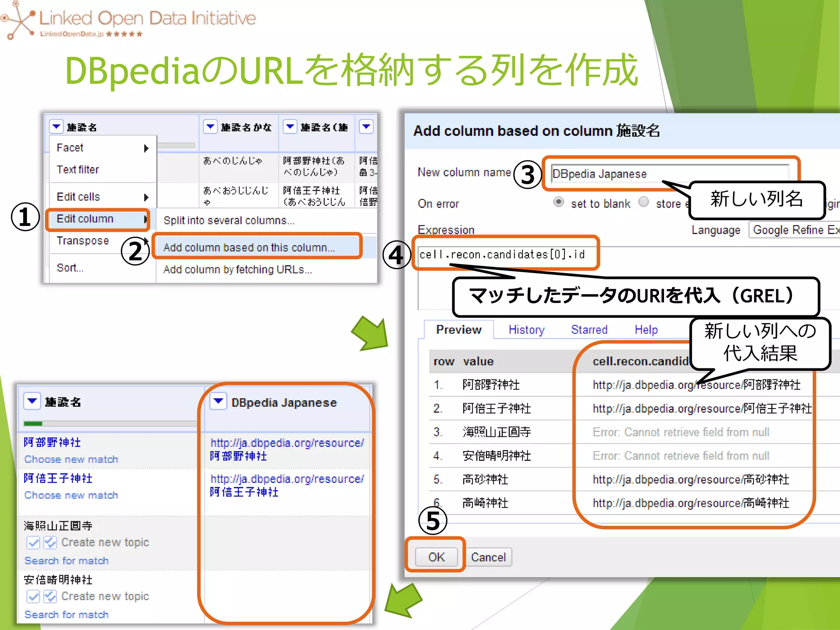This screenshot has height=630, width=840.
Task: Select the store error radio button
Action: [x=644, y=202]
